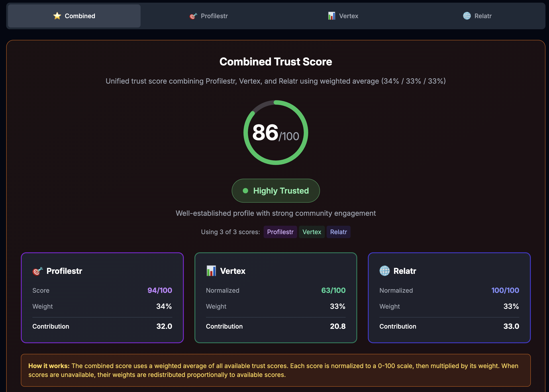The width and height of the screenshot is (549, 392).
Task: Click the globe icon on Relatr tab
Action: click(x=467, y=16)
